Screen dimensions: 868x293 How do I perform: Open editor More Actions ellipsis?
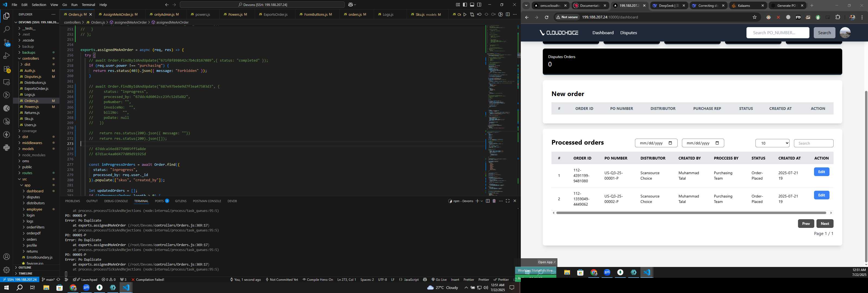pyautogui.click(x=515, y=14)
